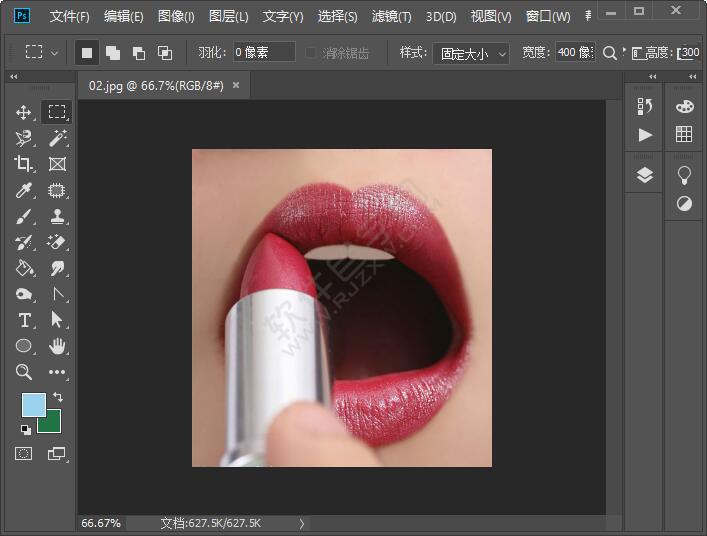Open the 图层(L) menu
This screenshot has width=707, height=536.
click(229, 17)
